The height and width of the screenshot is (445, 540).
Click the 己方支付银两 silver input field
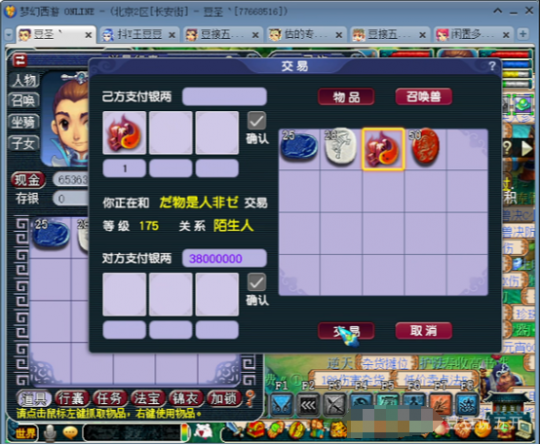point(225,96)
